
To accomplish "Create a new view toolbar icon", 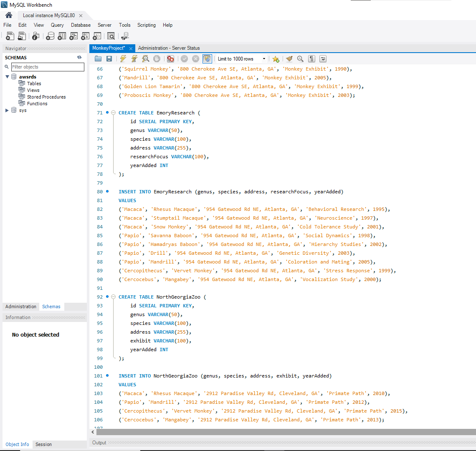I will coord(73,36).
